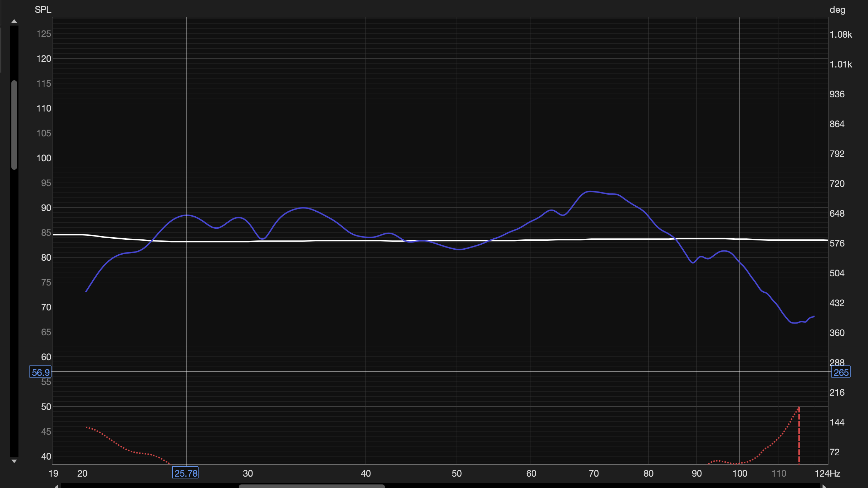This screenshot has width=868, height=488.
Task: Click the 120 label on SPL axis
Action: coord(44,59)
